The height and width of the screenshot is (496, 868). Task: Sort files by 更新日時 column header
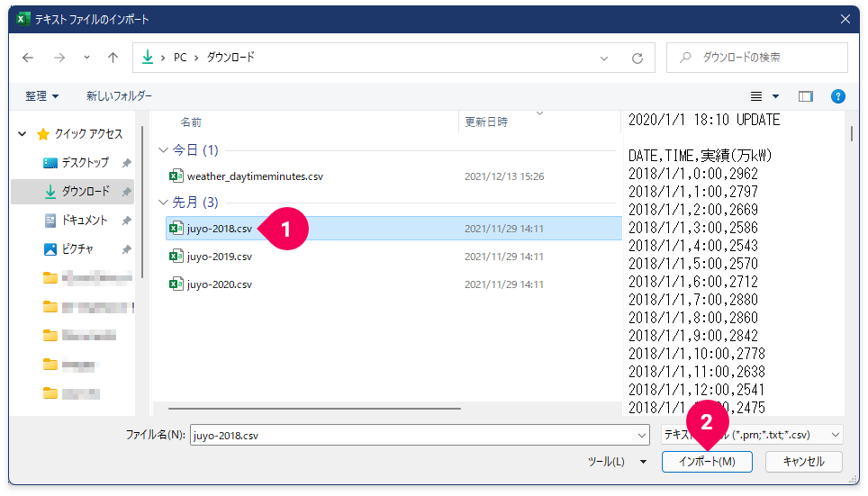[486, 122]
